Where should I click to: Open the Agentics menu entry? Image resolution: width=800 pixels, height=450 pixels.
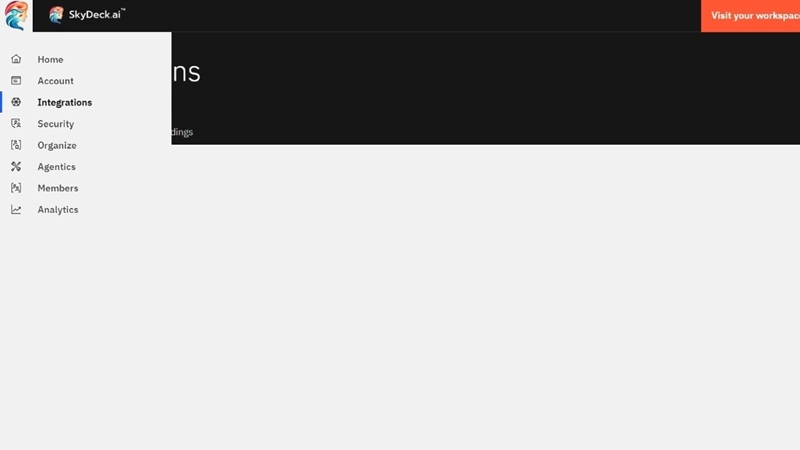(x=56, y=167)
